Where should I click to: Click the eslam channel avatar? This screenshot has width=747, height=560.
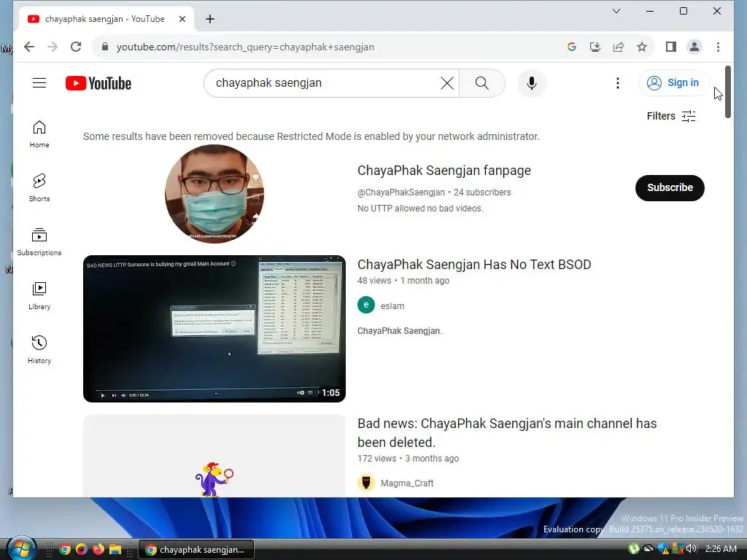(x=366, y=306)
